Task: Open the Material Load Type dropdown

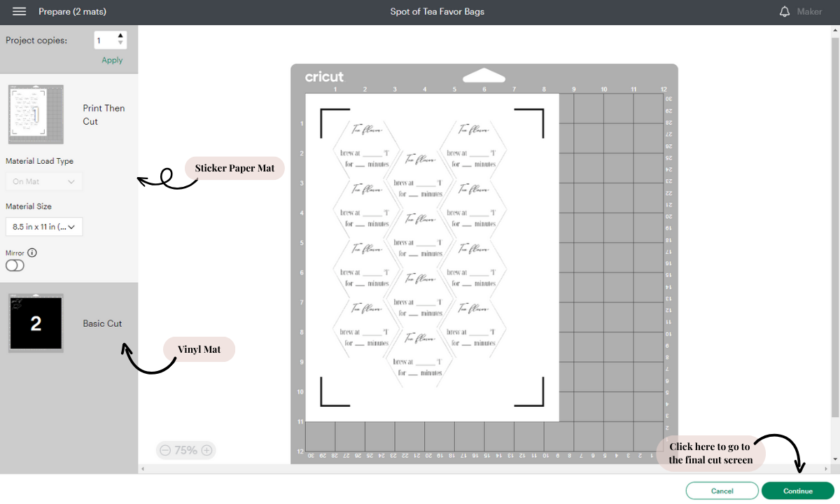Action: pyautogui.click(x=44, y=182)
